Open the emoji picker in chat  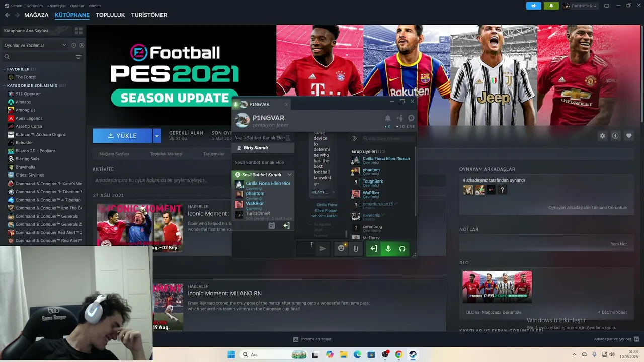(x=341, y=248)
